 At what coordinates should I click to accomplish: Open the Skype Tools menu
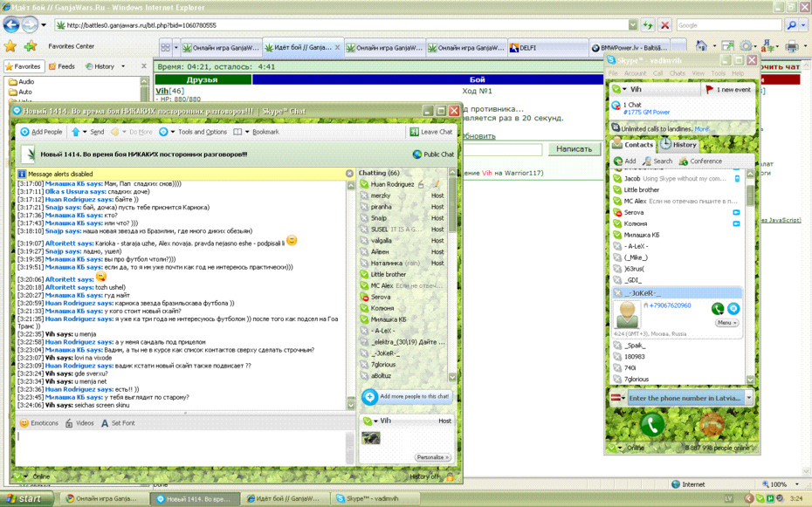tap(718, 73)
